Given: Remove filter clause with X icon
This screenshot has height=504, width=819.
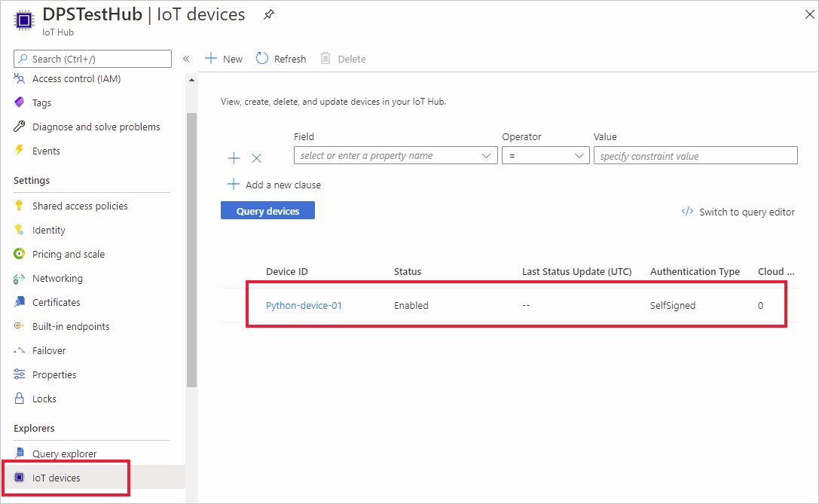Looking at the screenshot, I should pyautogui.click(x=256, y=158).
